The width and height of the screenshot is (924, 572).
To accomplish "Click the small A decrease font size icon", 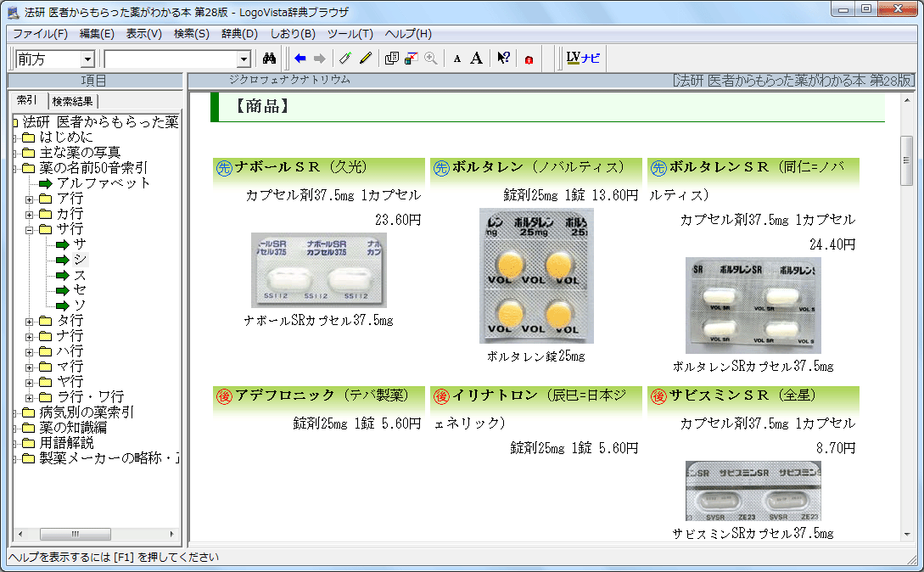I will (456, 59).
